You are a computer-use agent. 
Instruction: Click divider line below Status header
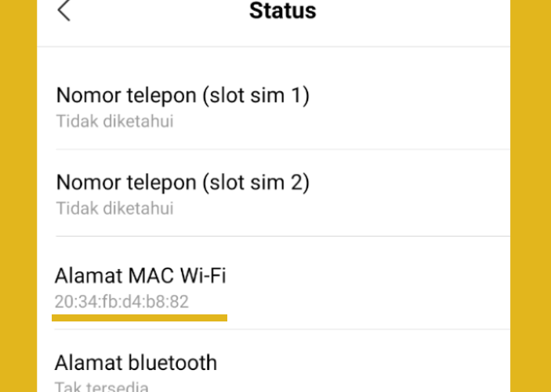click(x=274, y=46)
